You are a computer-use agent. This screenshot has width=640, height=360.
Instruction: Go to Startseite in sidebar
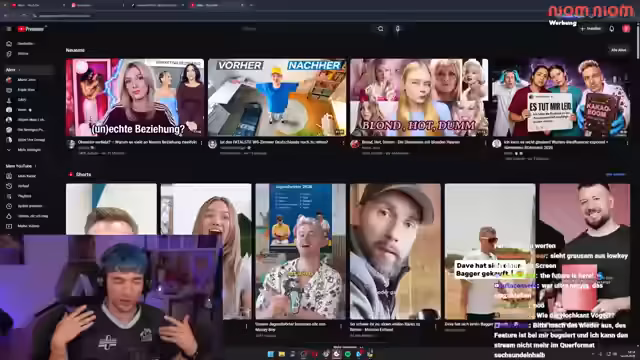pyautogui.click(x=21, y=44)
